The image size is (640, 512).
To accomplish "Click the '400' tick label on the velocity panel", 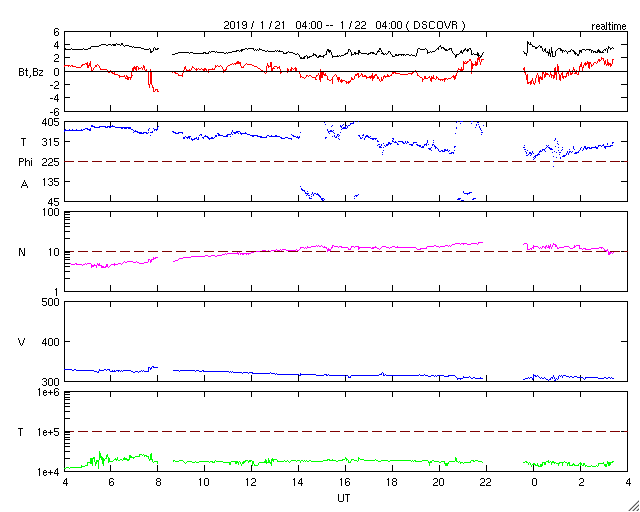I will [x=51, y=342].
